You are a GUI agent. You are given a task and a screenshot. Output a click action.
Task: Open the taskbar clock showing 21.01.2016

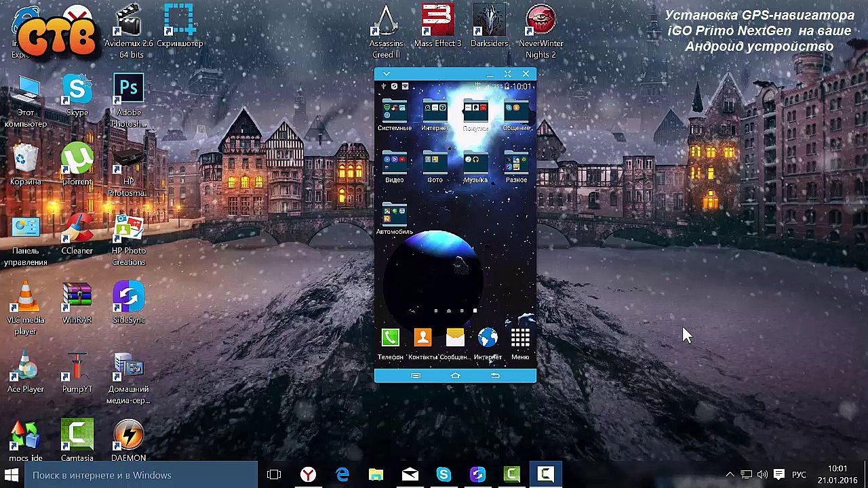point(837,474)
